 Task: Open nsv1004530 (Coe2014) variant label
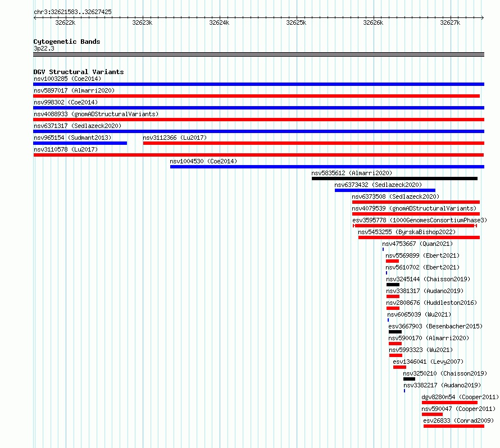tap(203, 161)
